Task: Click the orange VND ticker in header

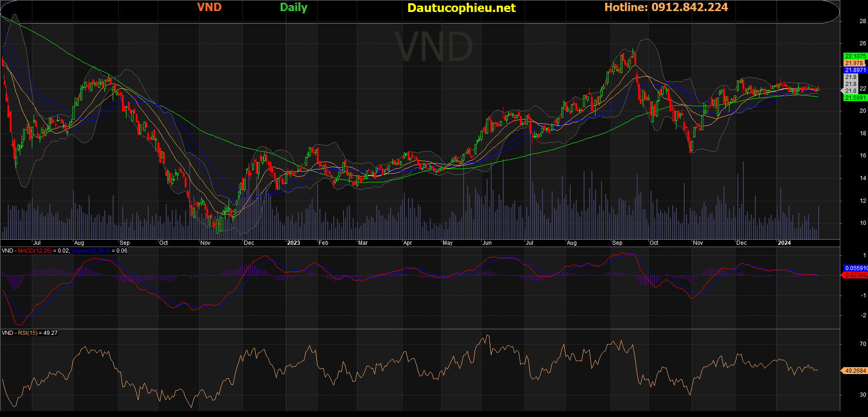Action: tap(209, 7)
